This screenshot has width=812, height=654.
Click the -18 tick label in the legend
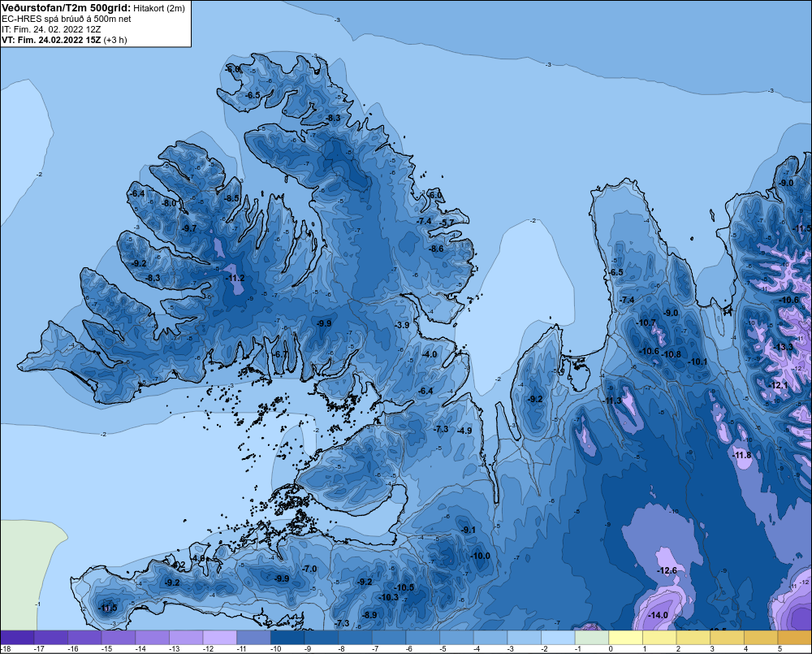[6, 649]
